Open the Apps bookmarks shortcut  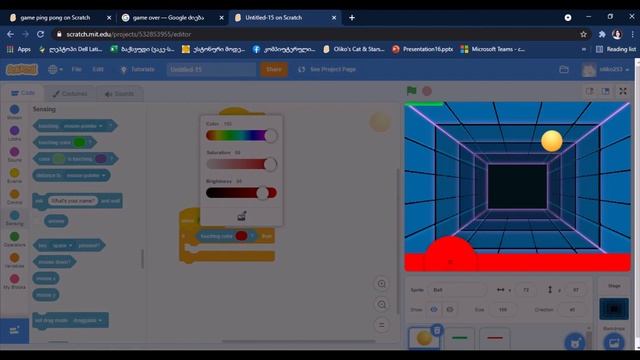pyautogui.click(x=19, y=49)
